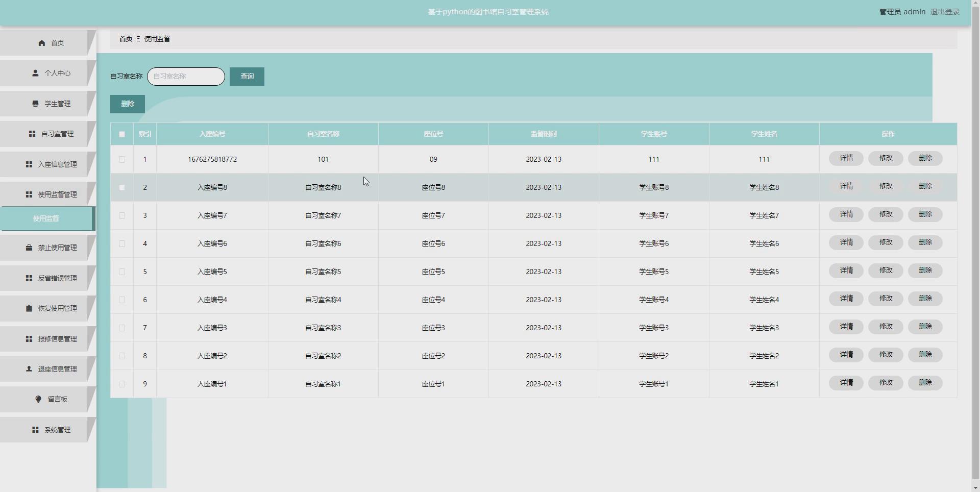Click the person icon beside 个人中心

[x=35, y=73]
